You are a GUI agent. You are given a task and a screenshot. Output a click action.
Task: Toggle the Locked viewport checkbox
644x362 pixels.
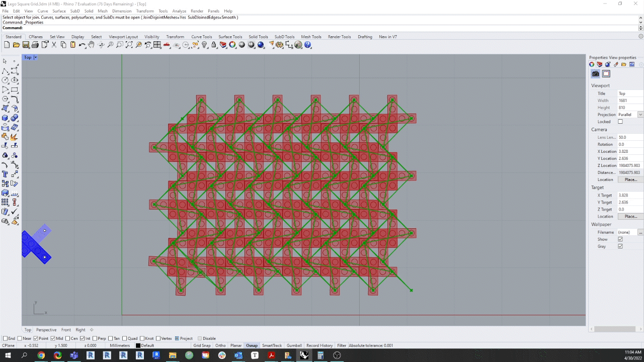(620, 122)
